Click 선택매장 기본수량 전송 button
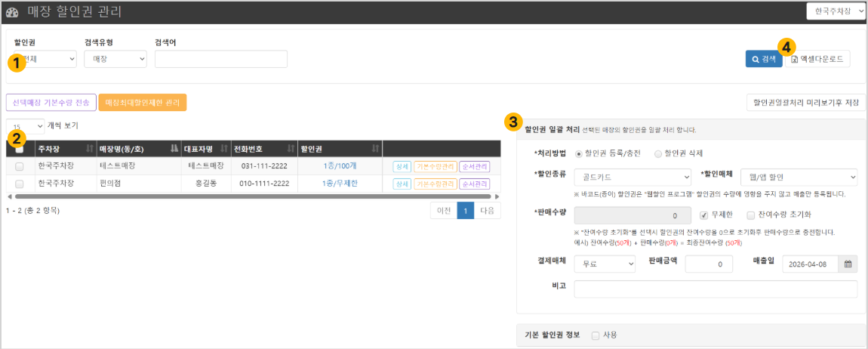 click(51, 103)
